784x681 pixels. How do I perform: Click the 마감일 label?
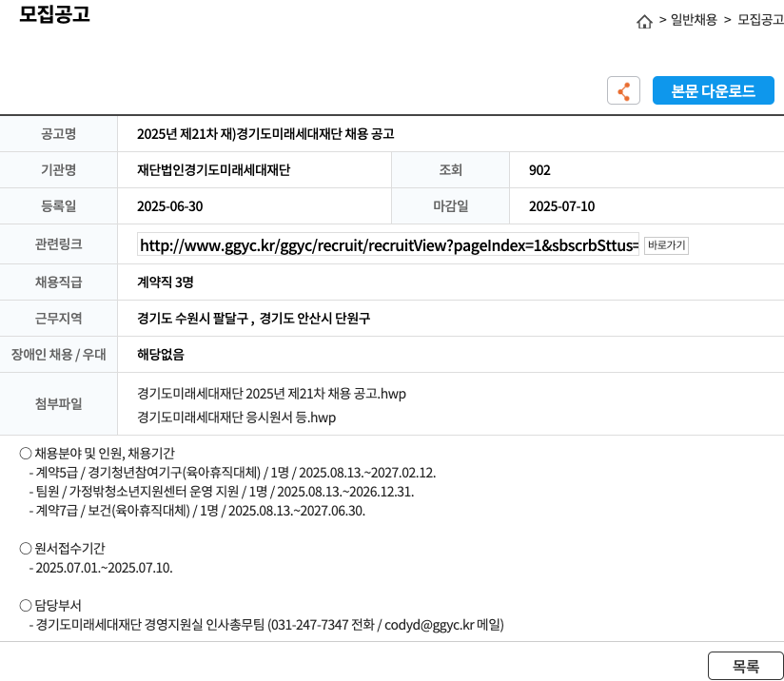click(x=450, y=206)
